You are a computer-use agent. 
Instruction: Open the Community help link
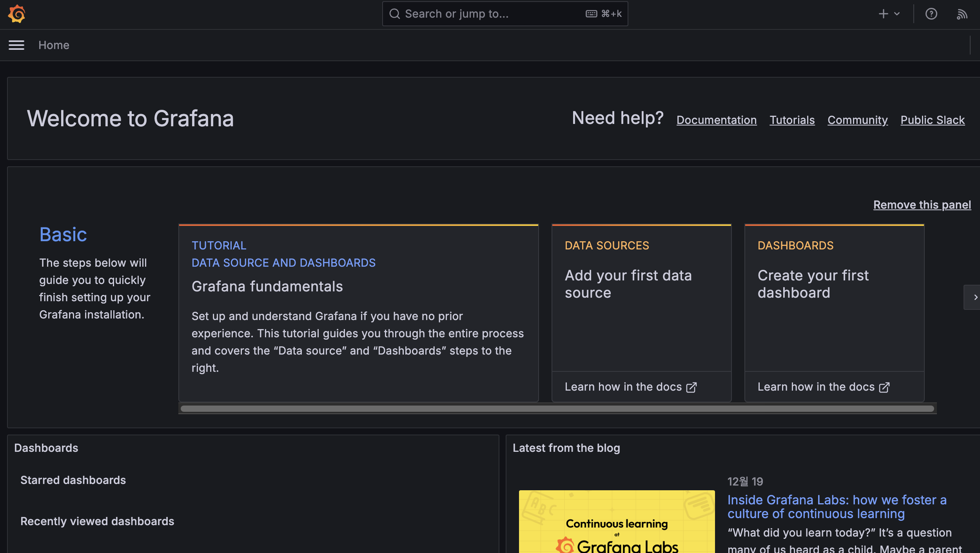[857, 120]
